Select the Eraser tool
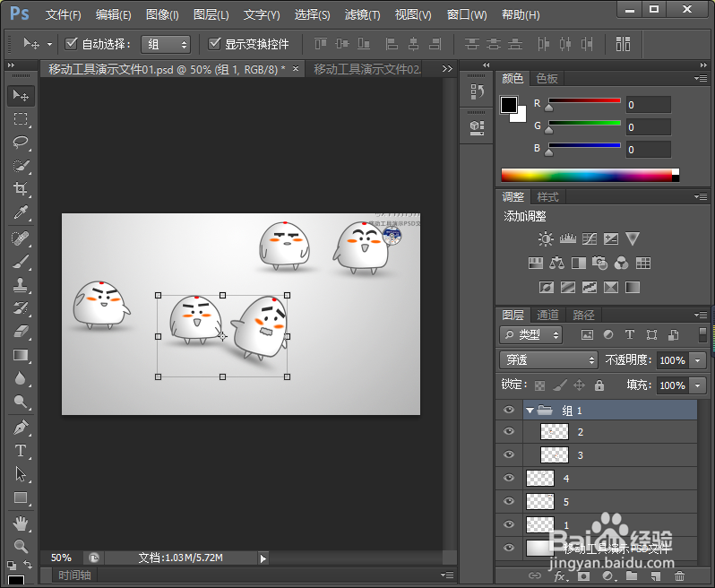 21,332
